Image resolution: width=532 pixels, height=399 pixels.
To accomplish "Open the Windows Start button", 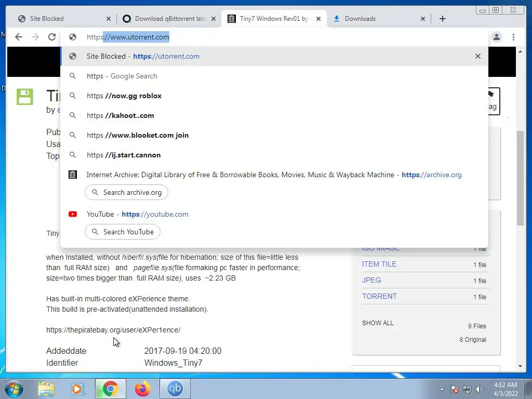I will click(14, 389).
